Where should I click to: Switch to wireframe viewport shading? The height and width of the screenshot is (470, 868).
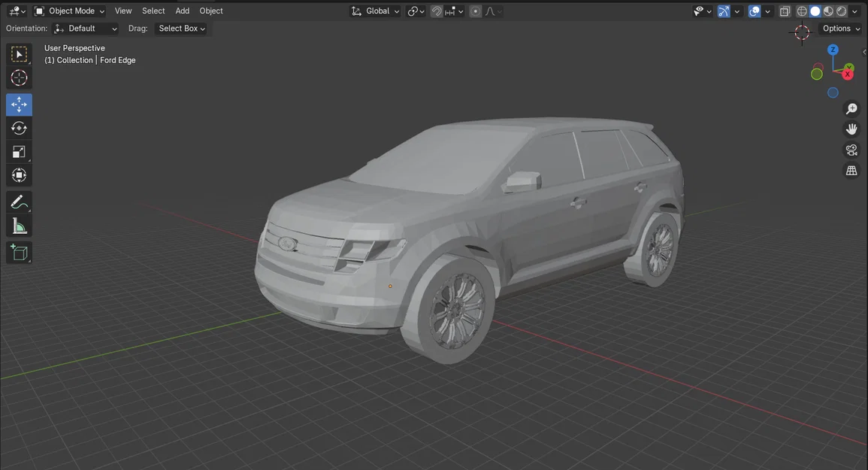click(801, 11)
